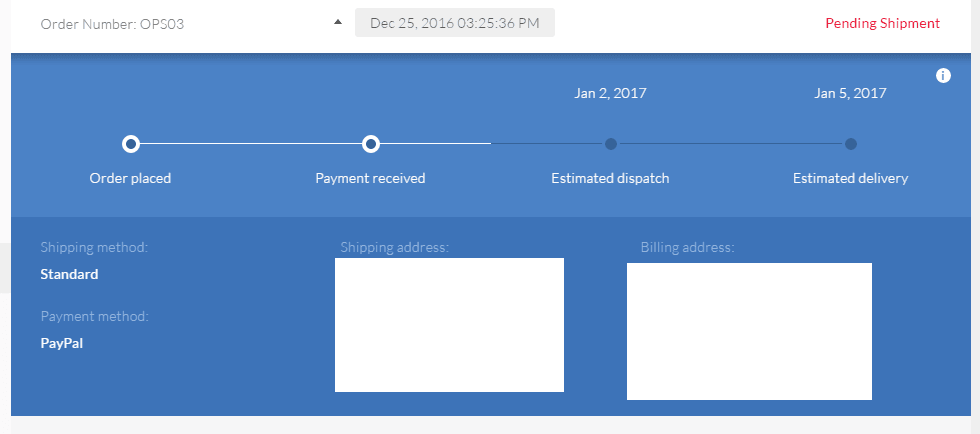The height and width of the screenshot is (434, 980).
Task: Click the Billing address: label
Action: click(688, 247)
